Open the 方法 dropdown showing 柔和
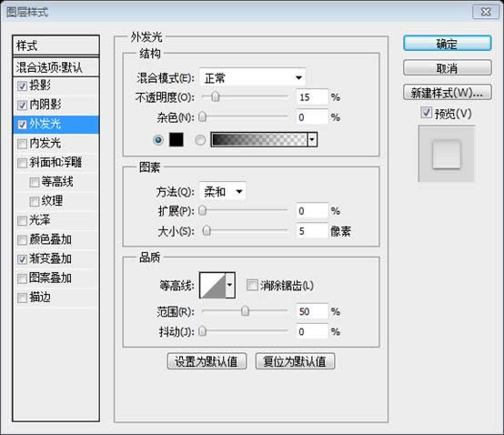The image size is (504, 435). (222, 192)
